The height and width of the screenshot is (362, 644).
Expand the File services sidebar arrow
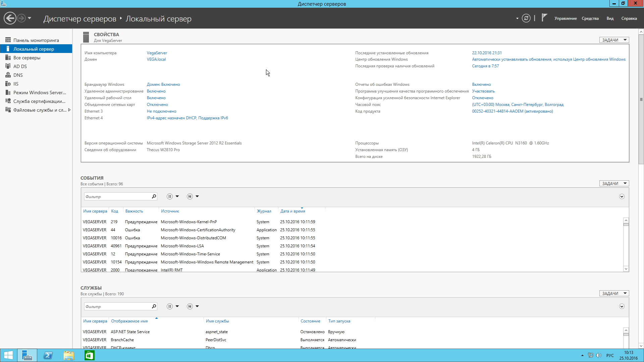pos(69,110)
